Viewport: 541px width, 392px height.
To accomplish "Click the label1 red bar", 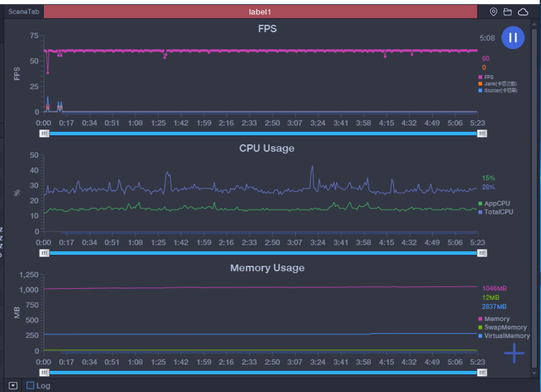I will pos(264,12).
